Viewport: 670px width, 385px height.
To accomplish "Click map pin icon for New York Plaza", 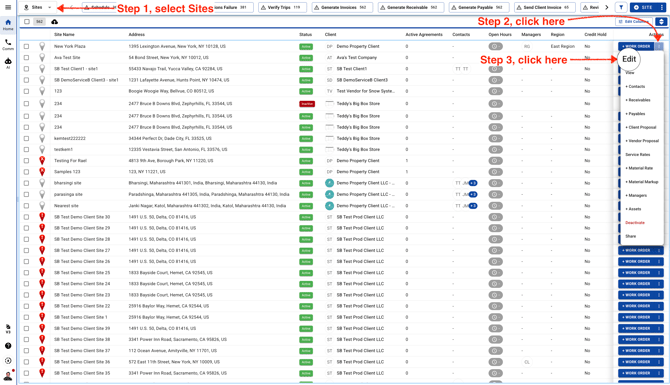I will pyautogui.click(x=42, y=46).
